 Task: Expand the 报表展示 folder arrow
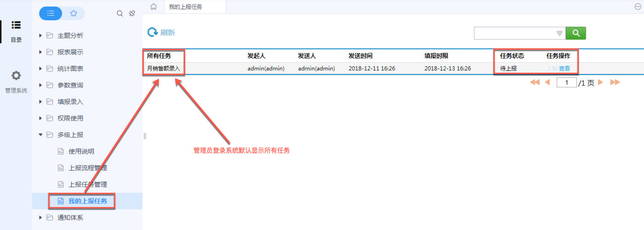click(x=40, y=52)
